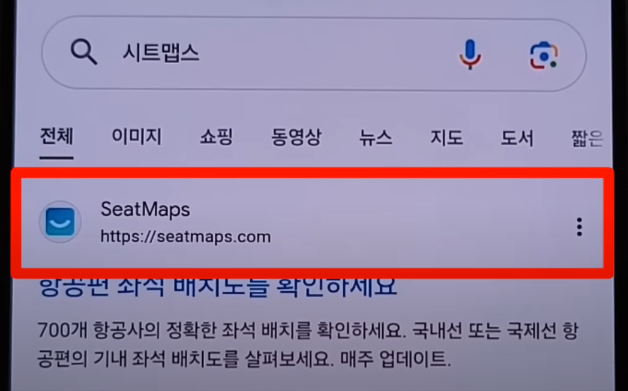Open the 항공편 좌석 배치도를 확인하세요 headline
The width and height of the screenshot is (628, 391).
click(218, 287)
